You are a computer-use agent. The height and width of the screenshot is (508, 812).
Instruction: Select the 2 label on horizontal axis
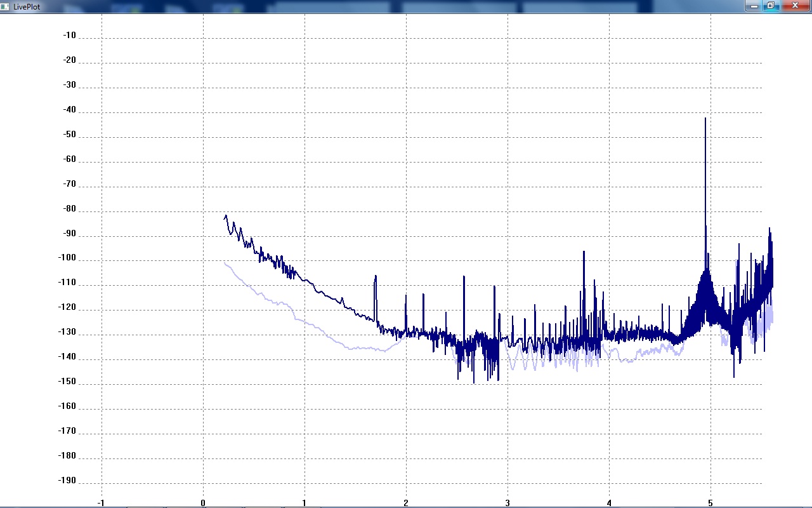406,503
